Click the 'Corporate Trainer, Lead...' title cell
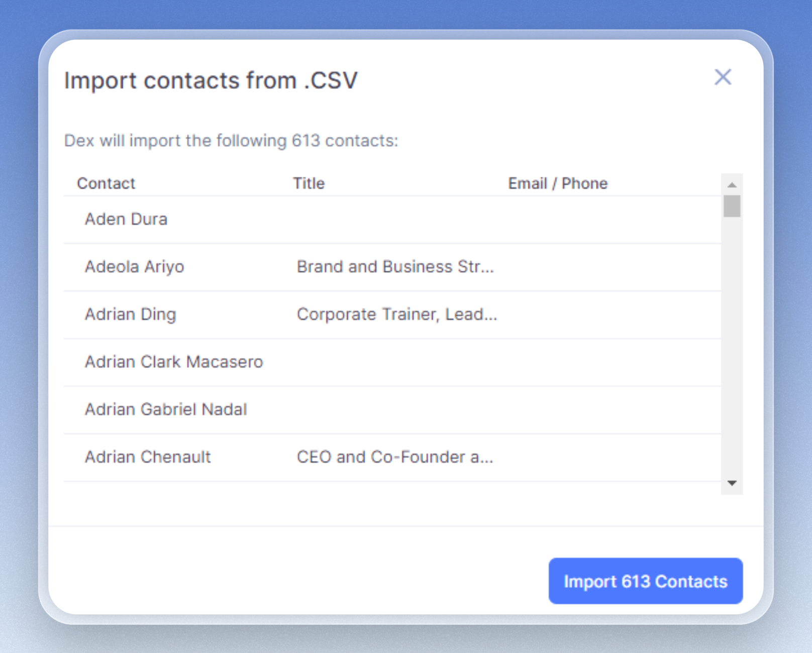This screenshot has width=812, height=653. [x=397, y=314]
